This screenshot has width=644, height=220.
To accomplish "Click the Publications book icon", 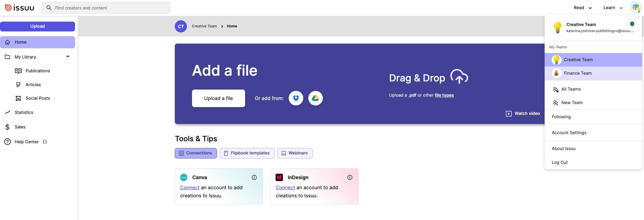I will pos(18,71).
